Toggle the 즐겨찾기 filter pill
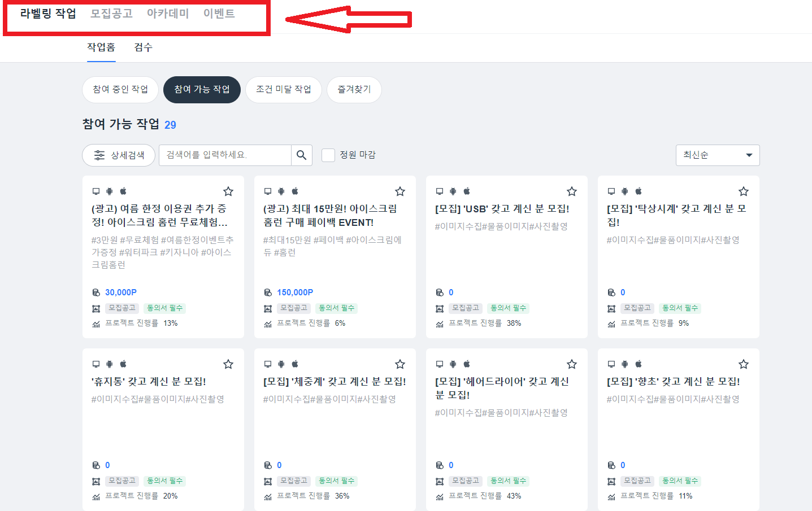This screenshot has width=812, height=511. coord(354,89)
